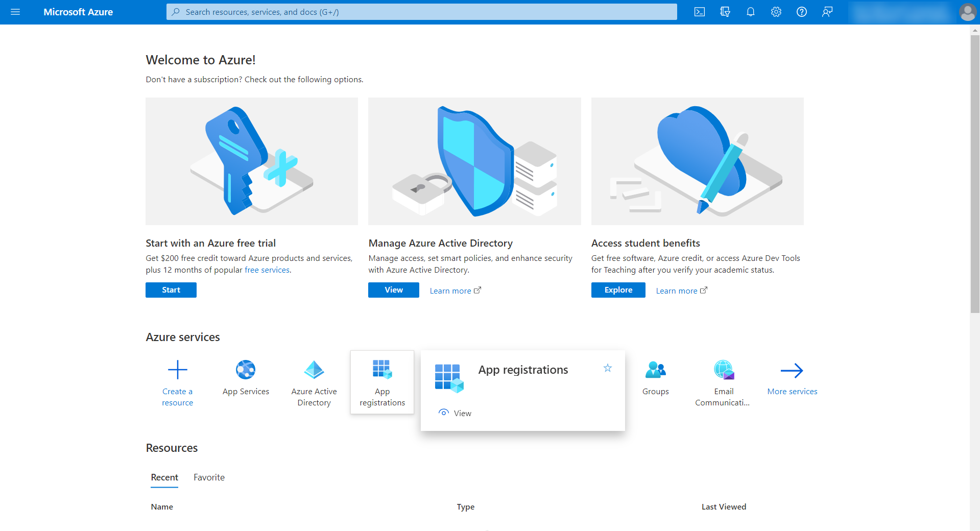Screen dimensions: 980x531
Task: Open the Groups service
Action: (655, 370)
